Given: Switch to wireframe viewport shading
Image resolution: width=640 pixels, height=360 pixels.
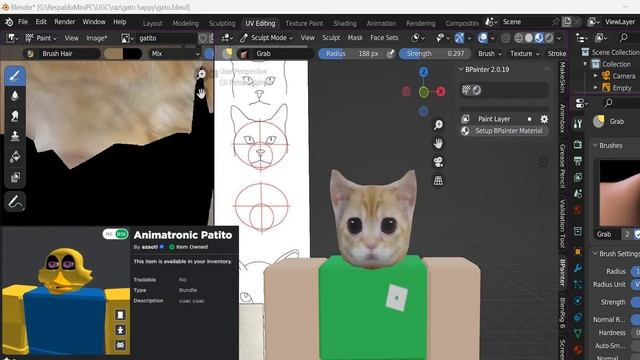Looking at the screenshot, I should click(x=518, y=38).
